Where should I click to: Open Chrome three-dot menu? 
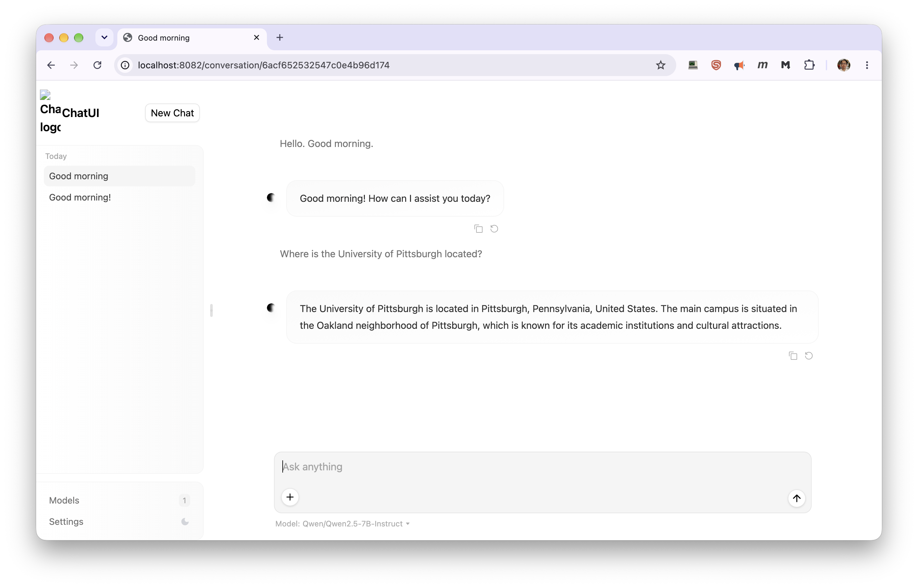point(867,65)
